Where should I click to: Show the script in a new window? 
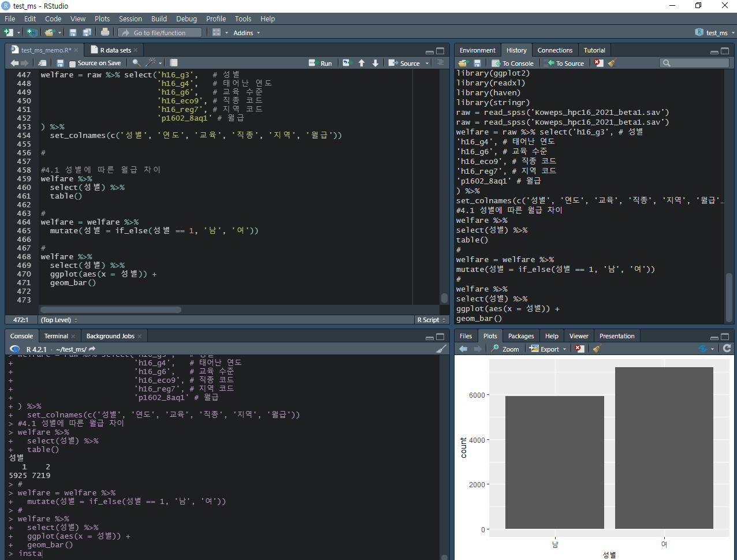pyautogui.click(x=43, y=63)
